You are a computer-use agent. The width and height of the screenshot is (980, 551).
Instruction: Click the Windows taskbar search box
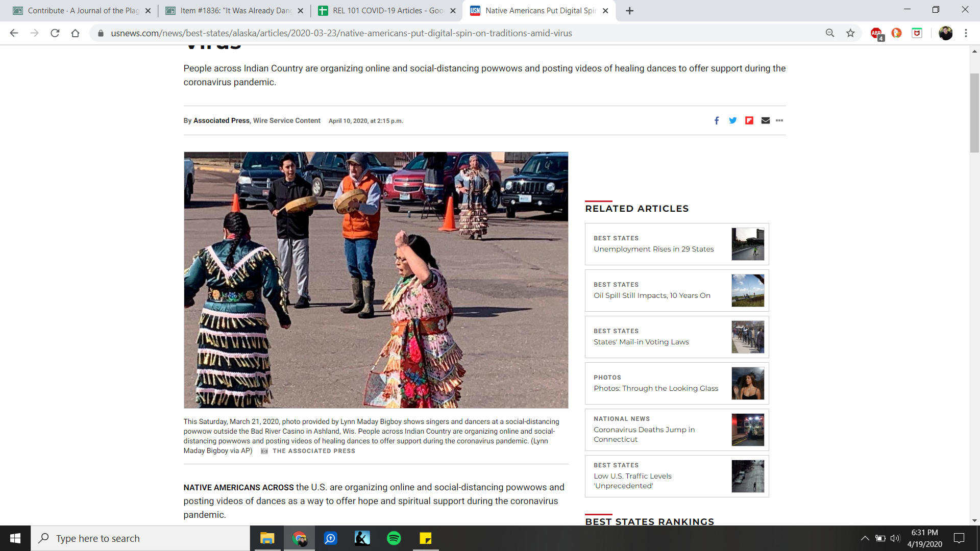click(x=140, y=538)
